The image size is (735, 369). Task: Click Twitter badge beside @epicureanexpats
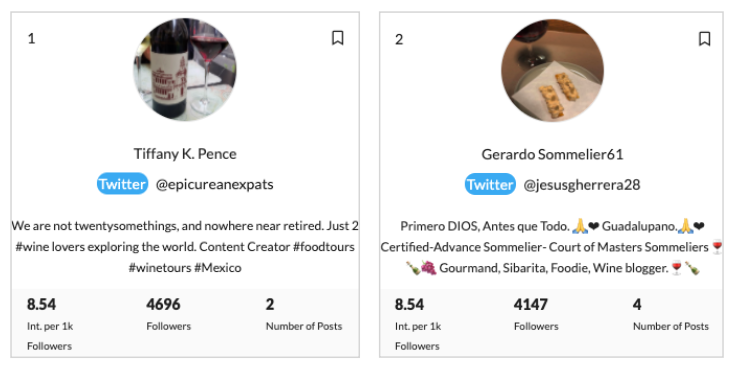[x=122, y=184]
